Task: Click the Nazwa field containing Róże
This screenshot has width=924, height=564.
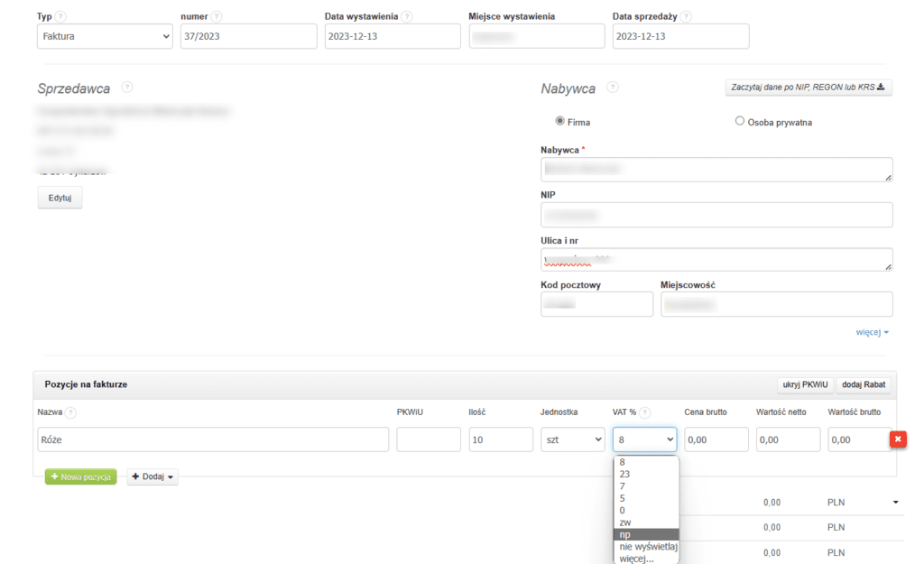Action: (213, 439)
